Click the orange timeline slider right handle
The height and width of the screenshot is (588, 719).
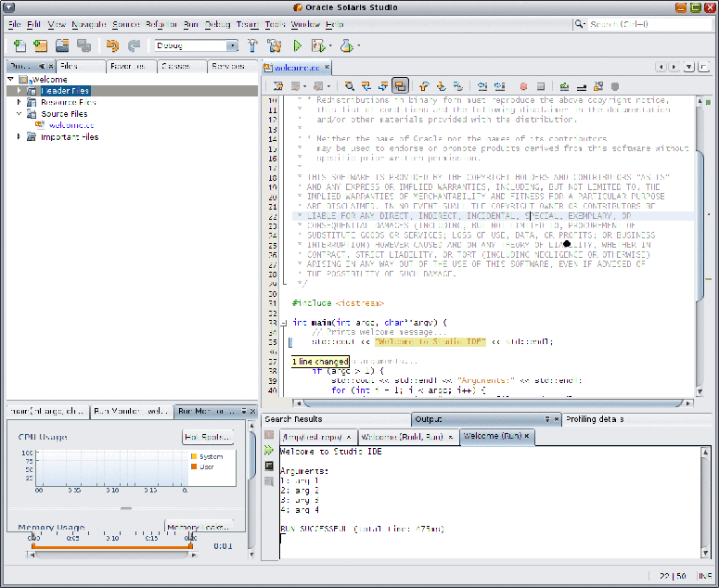click(x=190, y=545)
